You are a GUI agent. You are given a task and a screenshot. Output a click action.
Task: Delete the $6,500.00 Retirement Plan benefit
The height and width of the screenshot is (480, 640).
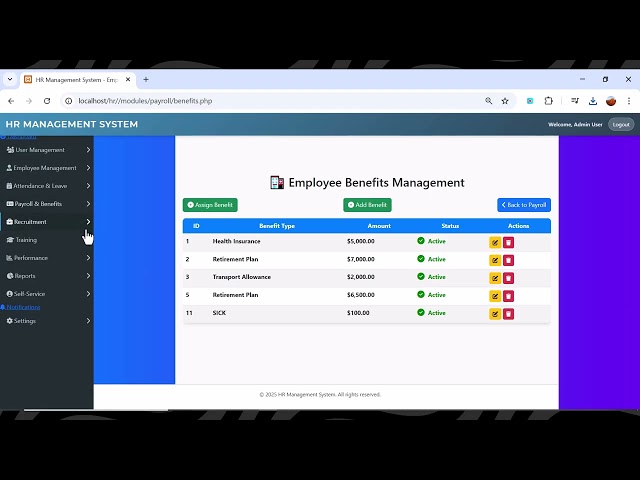point(508,296)
